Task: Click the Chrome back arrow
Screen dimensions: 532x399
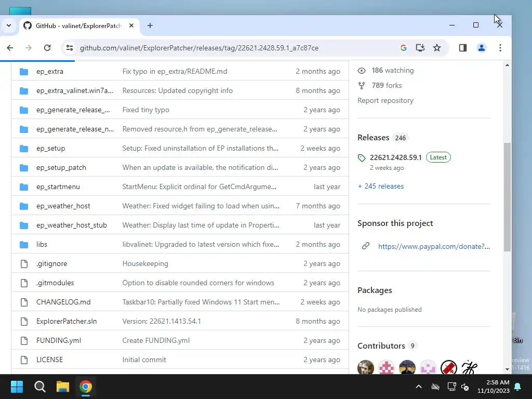Action: (x=10, y=48)
